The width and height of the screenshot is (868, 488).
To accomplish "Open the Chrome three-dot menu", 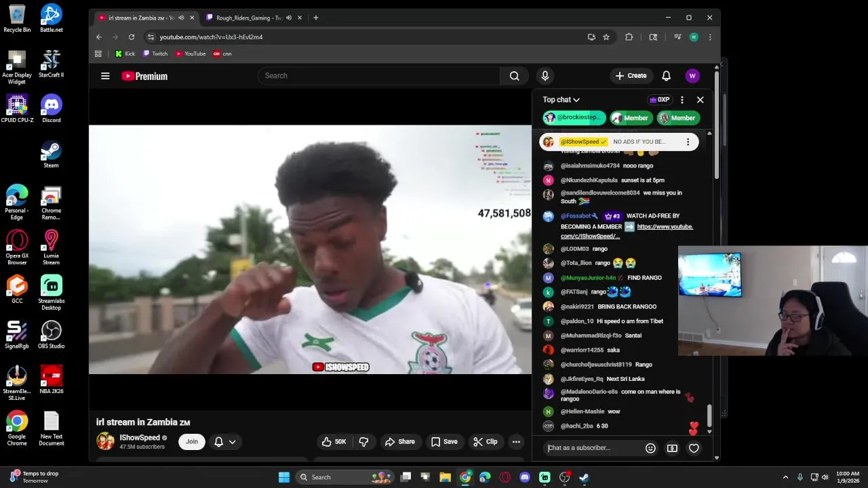I will 710,37.
